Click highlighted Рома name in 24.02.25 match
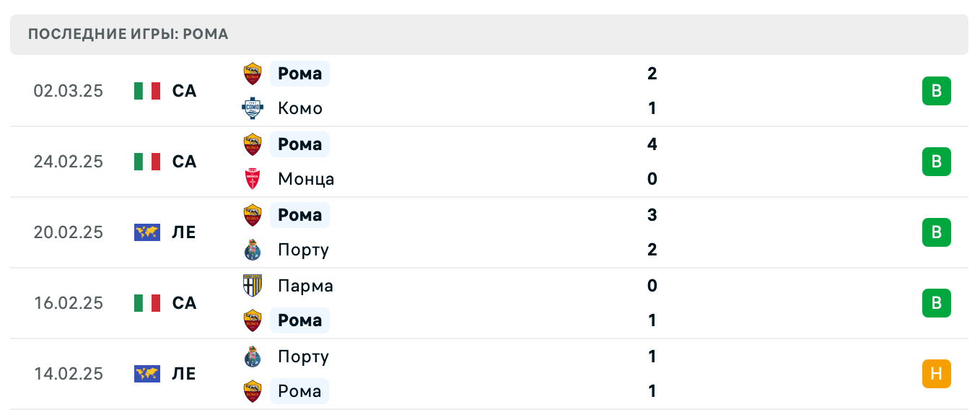Image resolution: width=980 pixels, height=420 pixels. (x=299, y=144)
